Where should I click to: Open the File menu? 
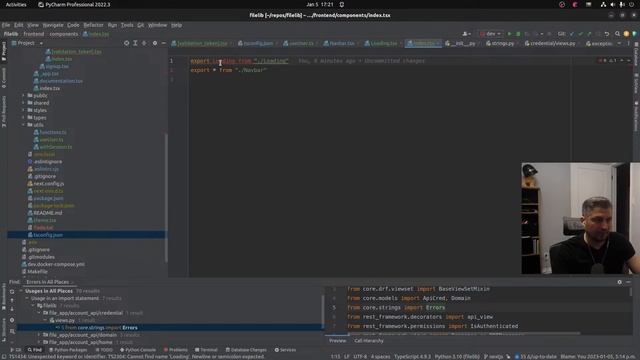click(x=6, y=25)
